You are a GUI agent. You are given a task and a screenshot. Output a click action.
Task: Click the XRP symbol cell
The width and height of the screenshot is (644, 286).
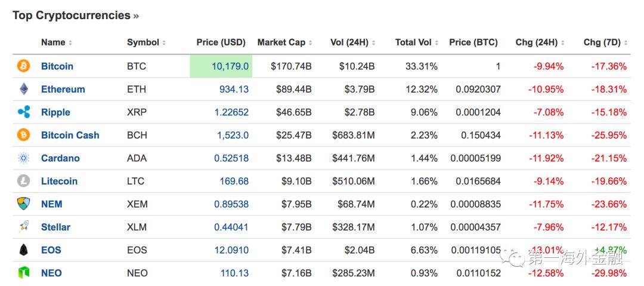(137, 112)
